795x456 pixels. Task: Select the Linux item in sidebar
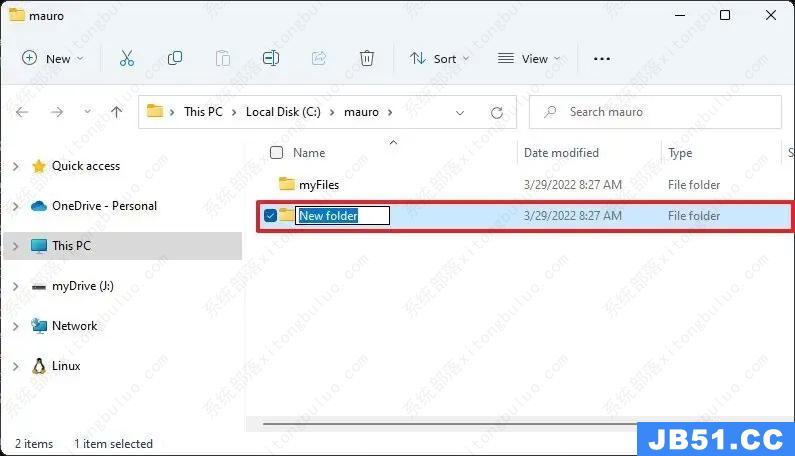(66, 366)
